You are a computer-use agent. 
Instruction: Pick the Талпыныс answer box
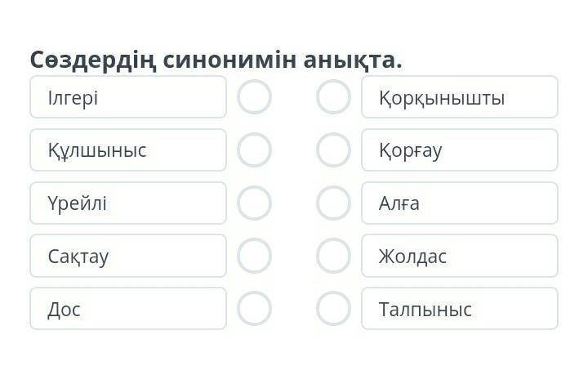click(x=459, y=309)
